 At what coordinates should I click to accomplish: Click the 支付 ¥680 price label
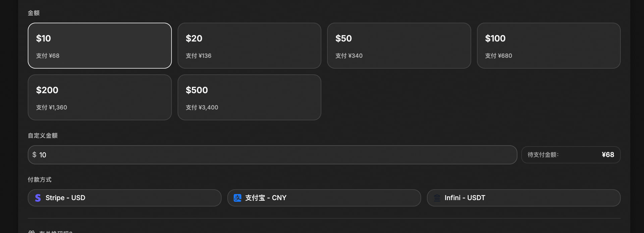point(498,56)
